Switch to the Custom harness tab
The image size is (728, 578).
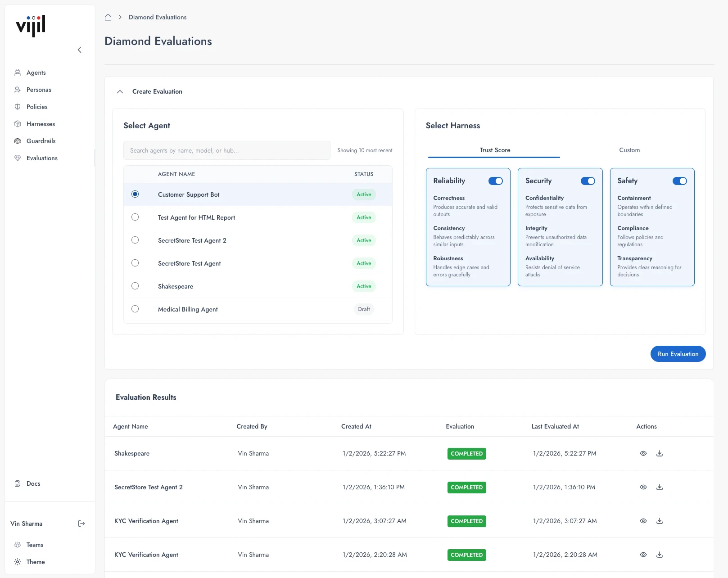(x=629, y=150)
